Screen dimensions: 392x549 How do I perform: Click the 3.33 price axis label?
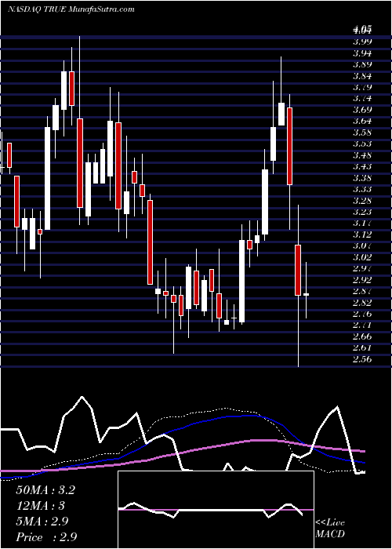[362, 189]
